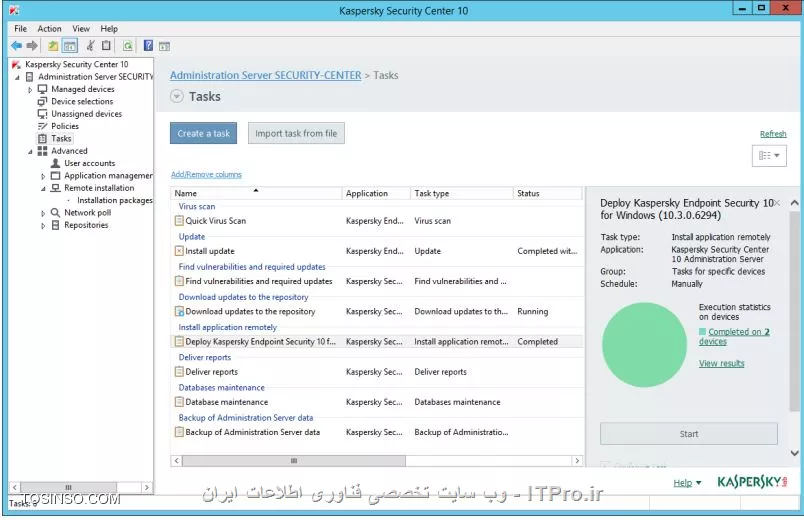The image size is (804, 520).
Task: Start the Deploy task with Start button
Action: point(689,434)
